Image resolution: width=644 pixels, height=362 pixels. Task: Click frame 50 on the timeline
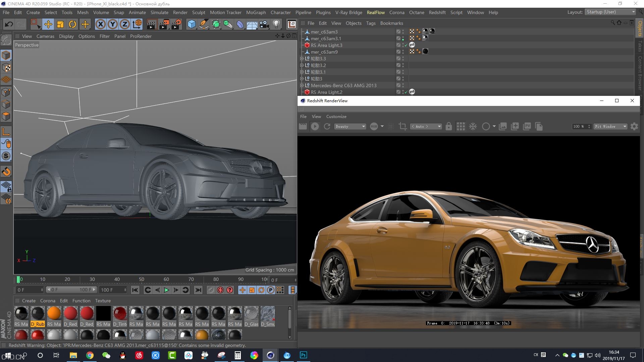(142, 279)
